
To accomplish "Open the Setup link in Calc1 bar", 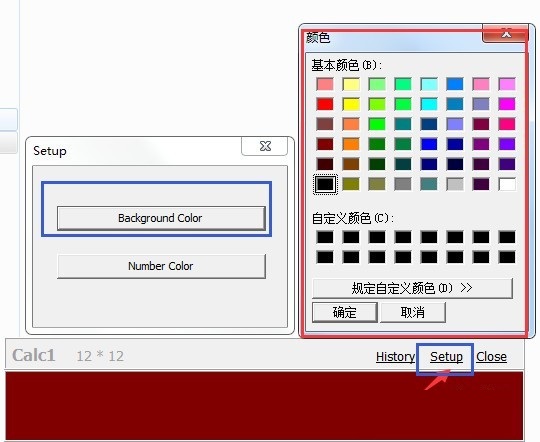I will [x=446, y=357].
